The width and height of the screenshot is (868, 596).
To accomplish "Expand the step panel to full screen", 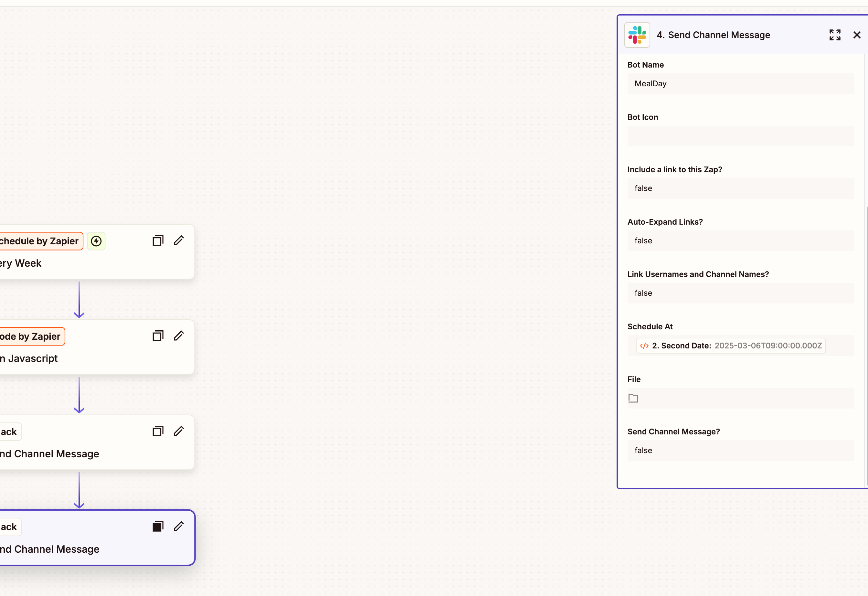I will (x=835, y=35).
